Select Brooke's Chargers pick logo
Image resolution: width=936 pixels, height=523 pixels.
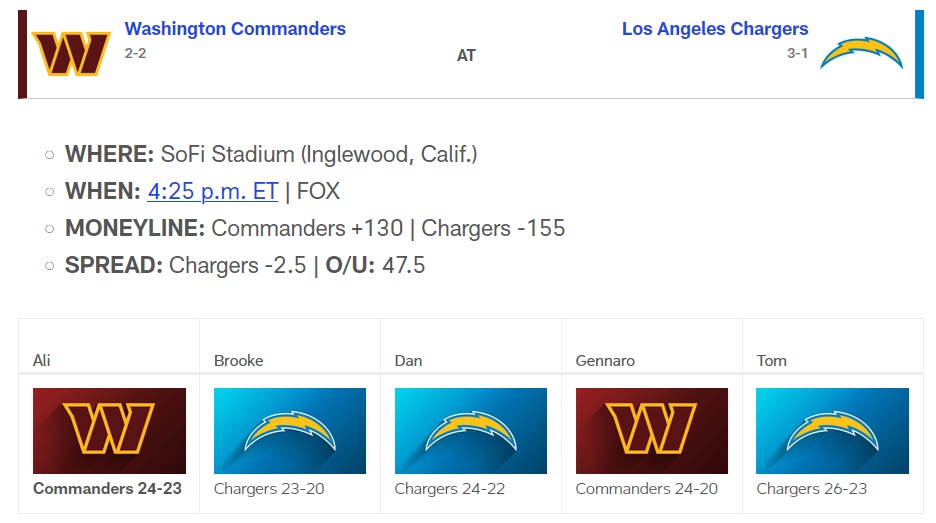[290, 430]
